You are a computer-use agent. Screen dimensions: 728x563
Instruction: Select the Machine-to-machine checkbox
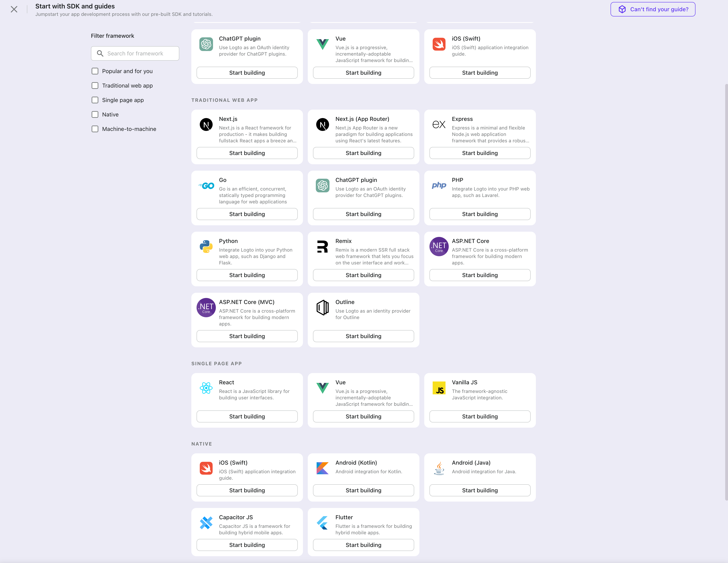tap(95, 129)
